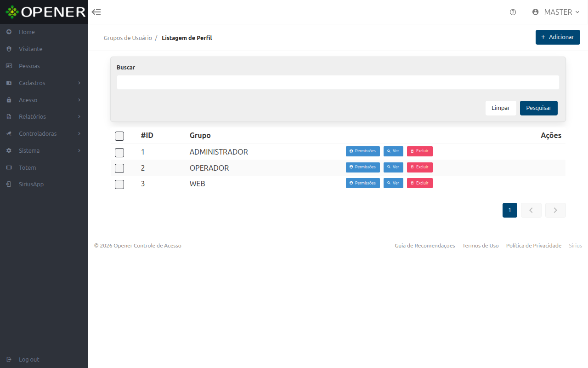Open the MASTER user dropdown arrow
The width and height of the screenshot is (588, 368).
pyautogui.click(x=577, y=12)
